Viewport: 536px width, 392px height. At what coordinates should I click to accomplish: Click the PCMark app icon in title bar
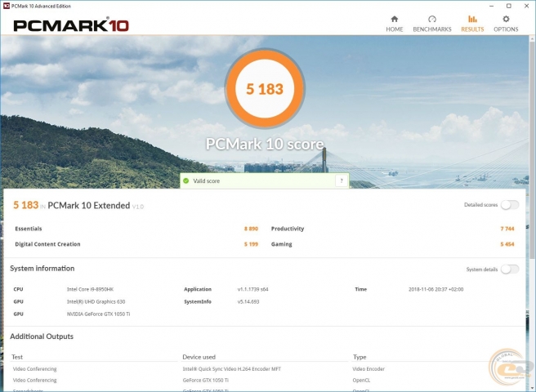click(6, 6)
